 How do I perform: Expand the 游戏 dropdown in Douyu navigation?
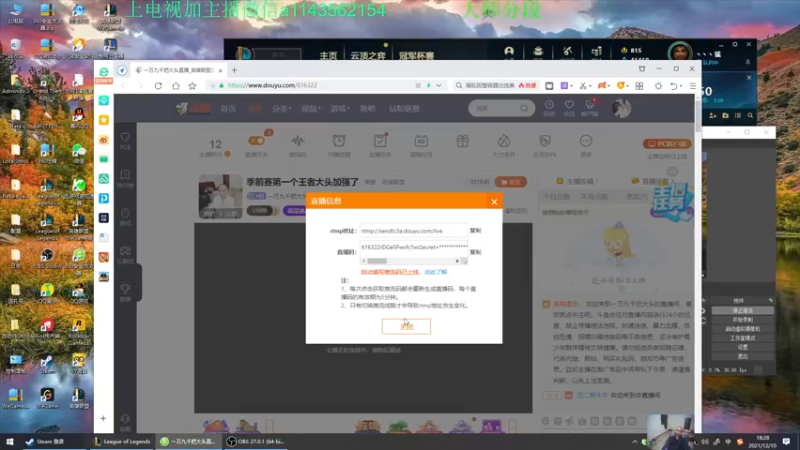coord(339,108)
